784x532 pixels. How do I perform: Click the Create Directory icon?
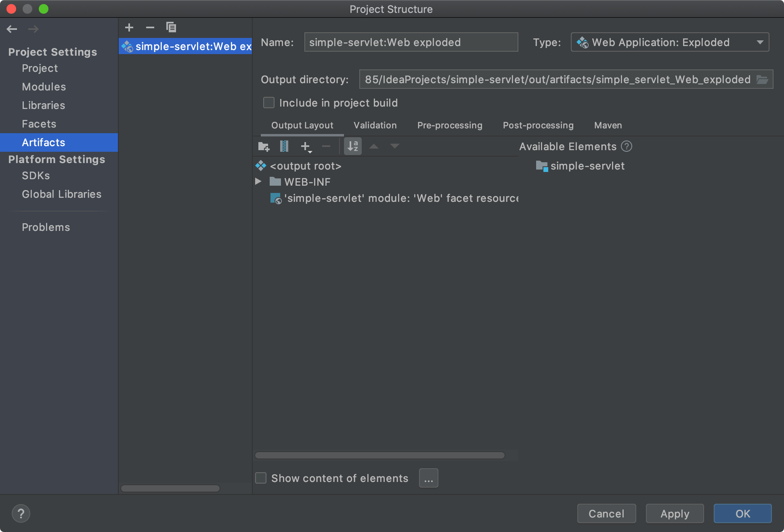click(264, 146)
